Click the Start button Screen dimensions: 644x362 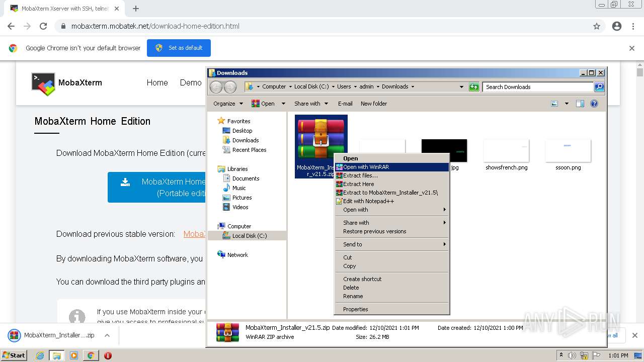pos(14,355)
